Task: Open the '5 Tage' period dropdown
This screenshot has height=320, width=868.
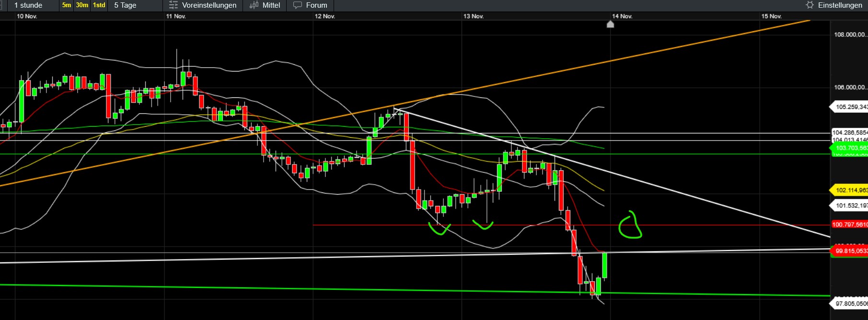Action: pyautogui.click(x=126, y=5)
